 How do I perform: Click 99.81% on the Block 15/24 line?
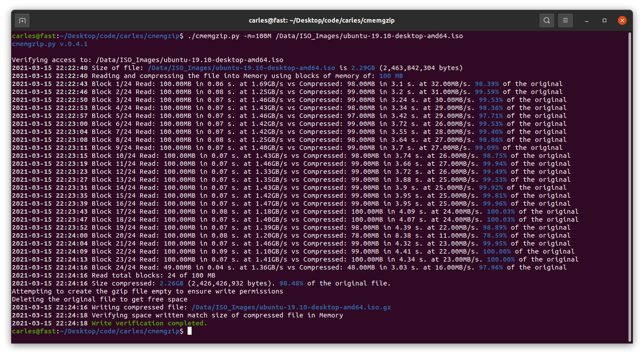(x=495, y=196)
